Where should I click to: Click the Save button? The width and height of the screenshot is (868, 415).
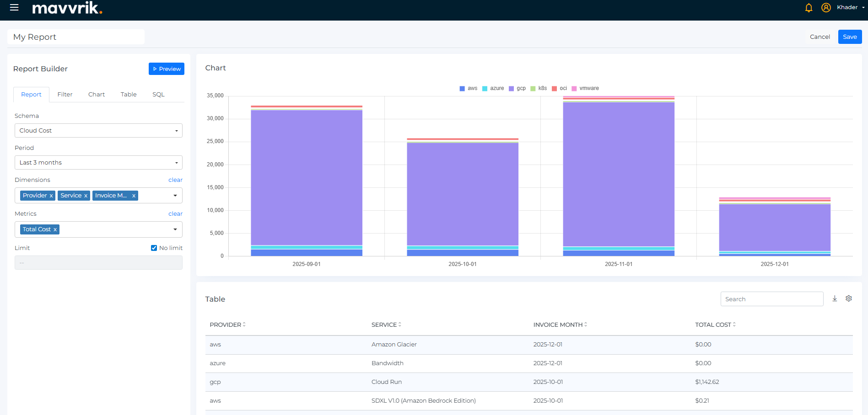[850, 37]
